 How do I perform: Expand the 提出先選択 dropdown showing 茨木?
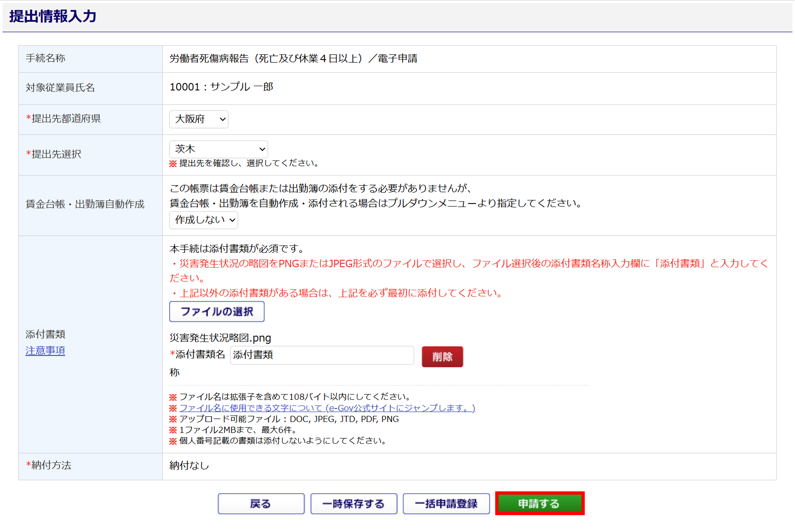(x=218, y=149)
